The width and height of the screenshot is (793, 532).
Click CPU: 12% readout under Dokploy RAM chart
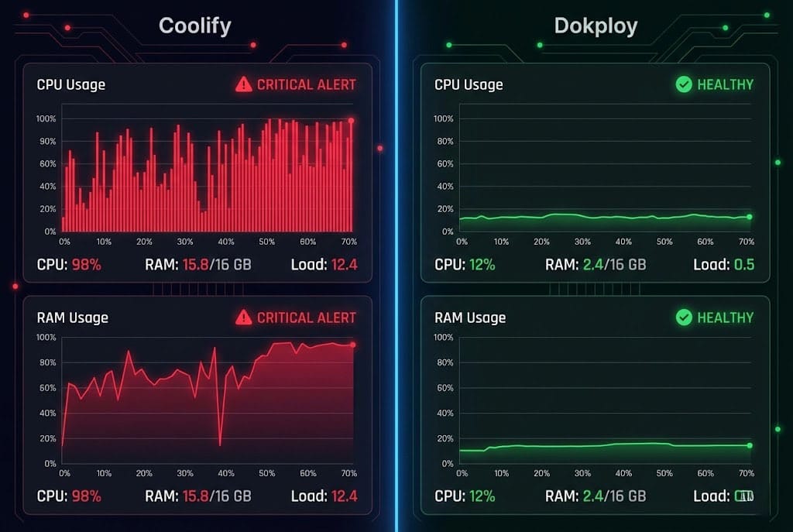click(x=465, y=496)
